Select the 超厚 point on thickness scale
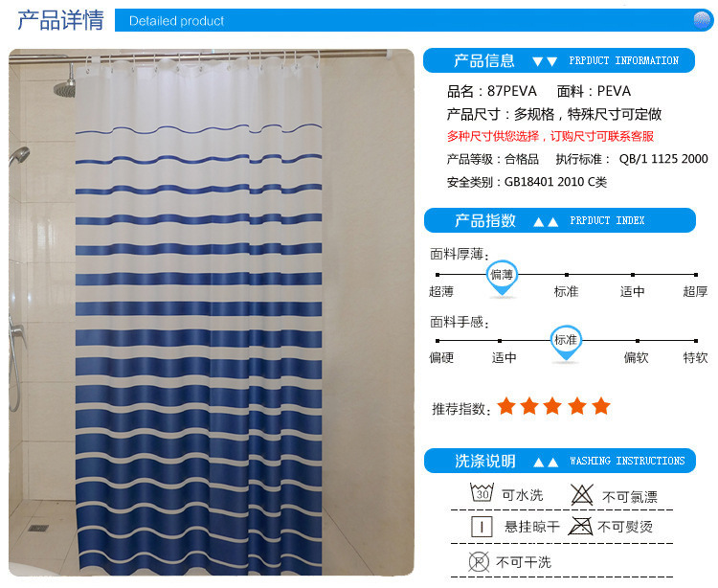The width and height of the screenshot is (718, 588). point(696,275)
